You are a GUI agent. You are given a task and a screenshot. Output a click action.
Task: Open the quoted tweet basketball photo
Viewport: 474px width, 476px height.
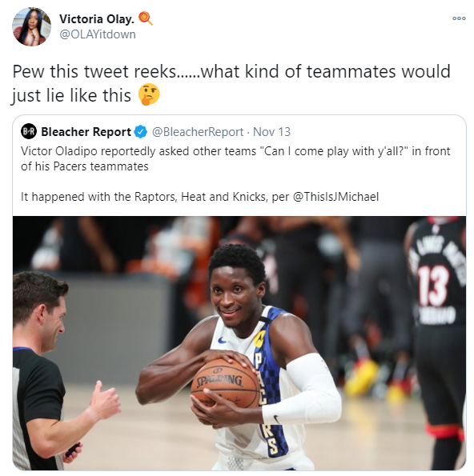tap(239, 343)
